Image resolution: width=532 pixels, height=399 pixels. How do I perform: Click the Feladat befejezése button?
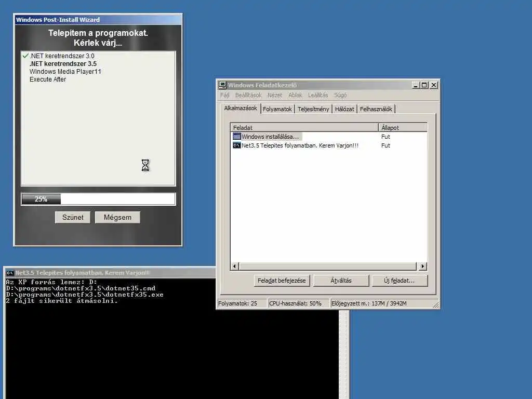pos(282,281)
